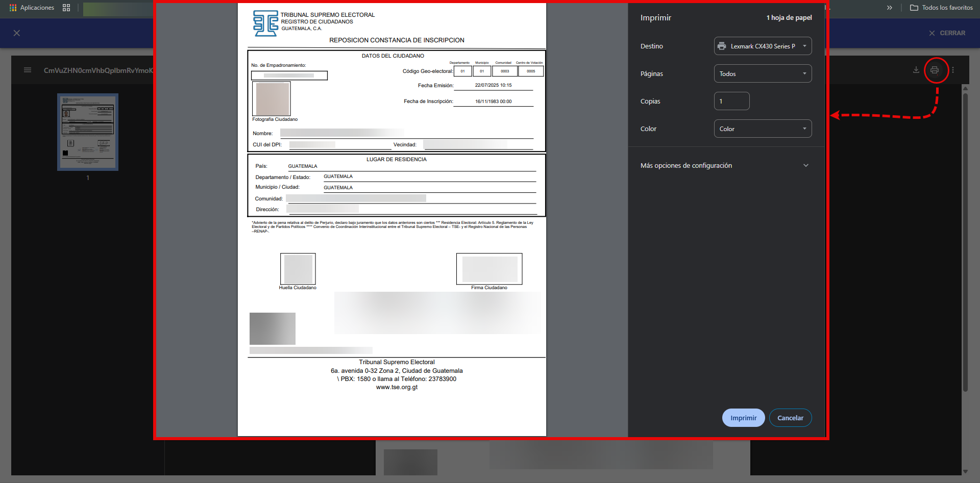Click the Copias number field
The width and height of the screenshot is (980, 483).
pyautogui.click(x=731, y=101)
